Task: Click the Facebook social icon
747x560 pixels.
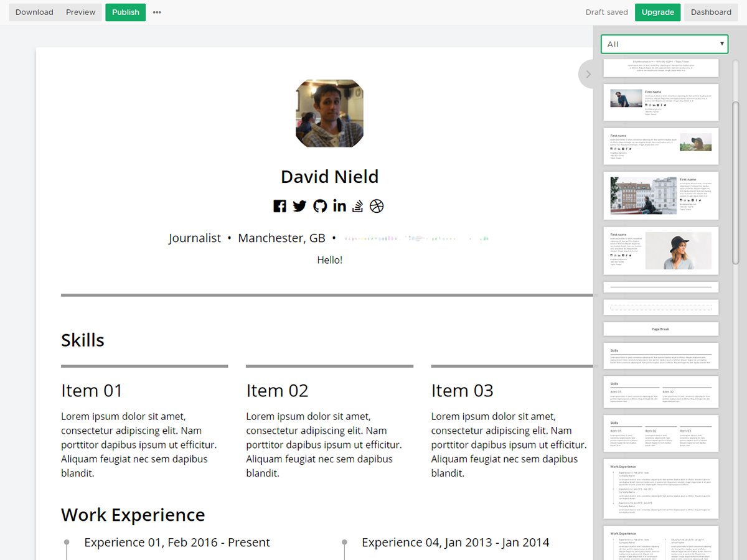Action: (280, 206)
